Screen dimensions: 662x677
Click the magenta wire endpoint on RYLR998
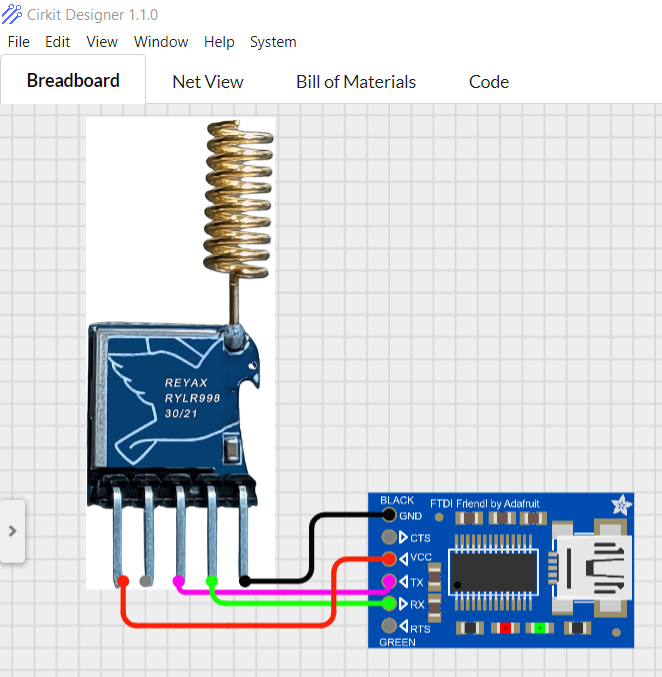click(178, 581)
